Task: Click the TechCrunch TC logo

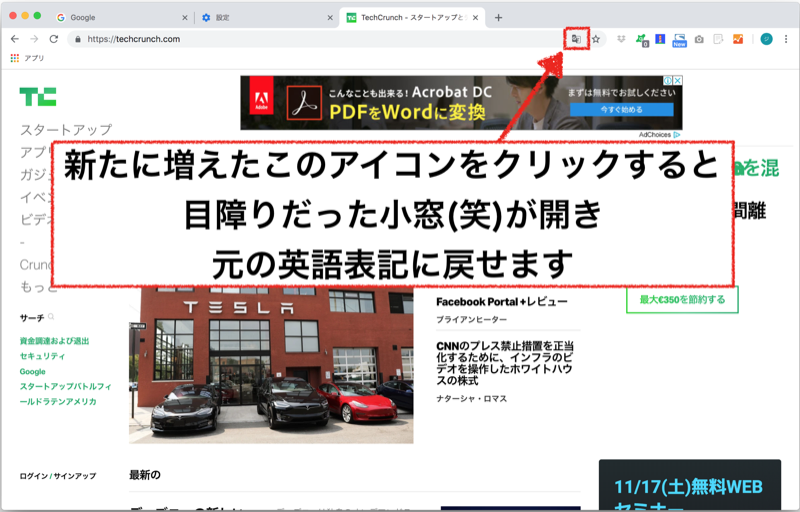Action: pyautogui.click(x=38, y=96)
